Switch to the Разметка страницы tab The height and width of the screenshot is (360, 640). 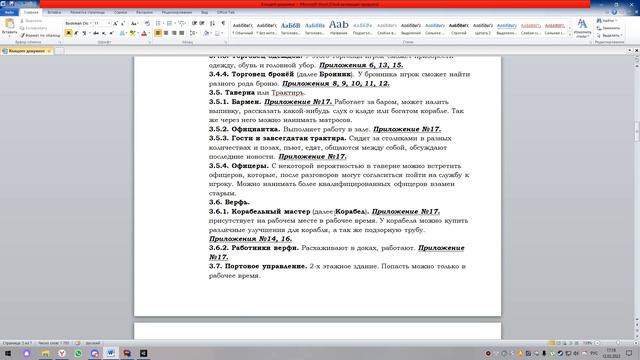pyautogui.click(x=87, y=12)
